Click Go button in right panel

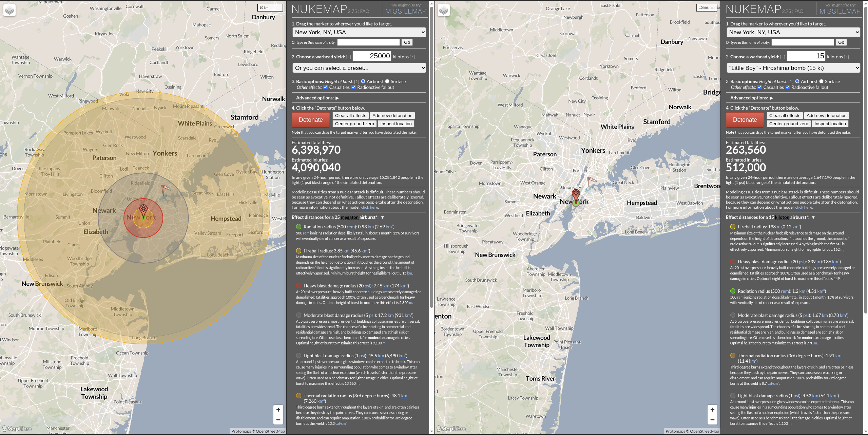pyautogui.click(x=841, y=42)
